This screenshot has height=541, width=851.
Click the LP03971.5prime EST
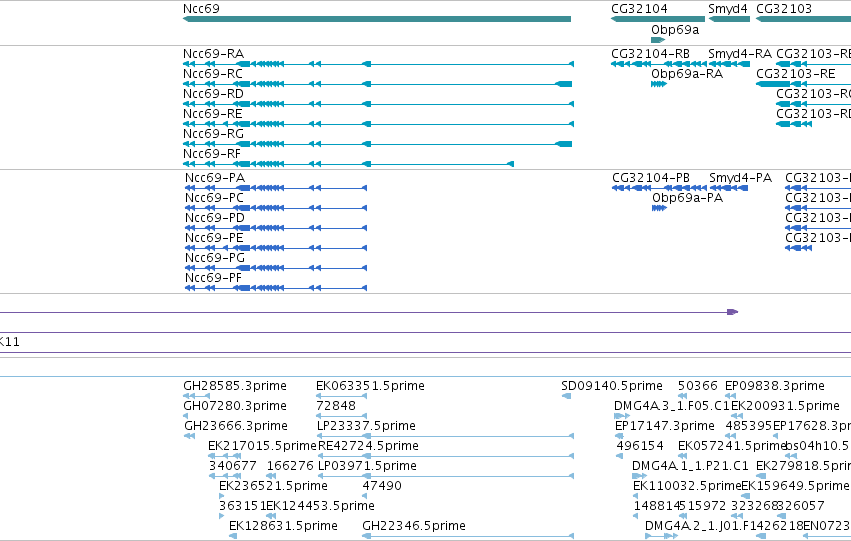coord(446,476)
